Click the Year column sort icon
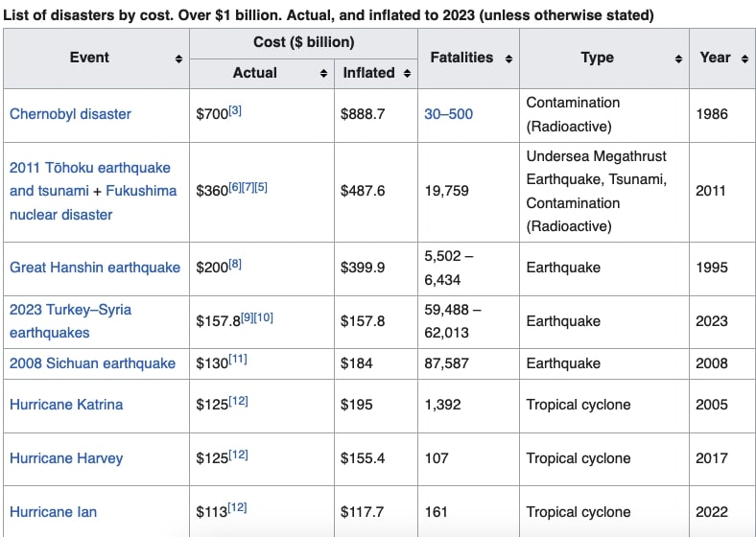Screen dimensions: 756x537 tap(744, 58)
